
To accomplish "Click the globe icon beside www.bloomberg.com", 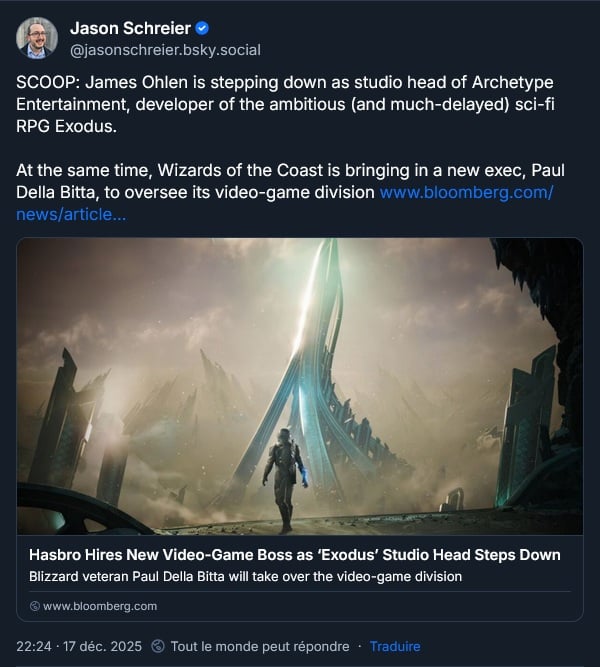I will pos(35,606).
